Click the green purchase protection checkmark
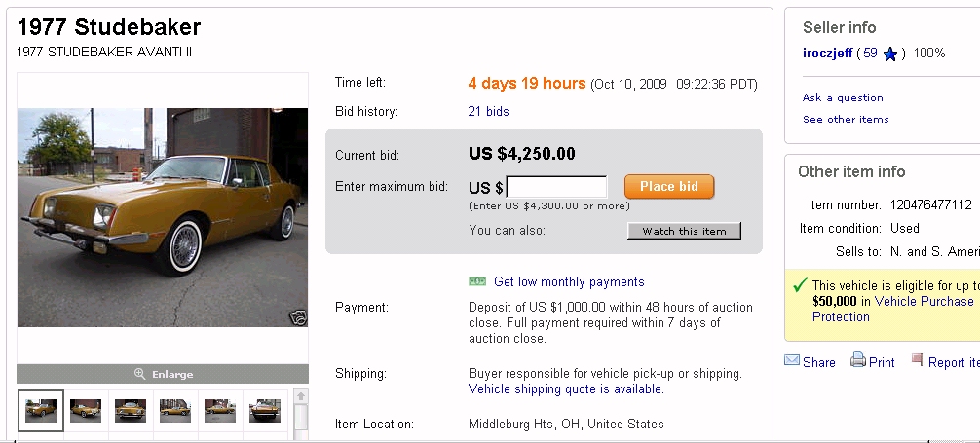 pos(800,285)
